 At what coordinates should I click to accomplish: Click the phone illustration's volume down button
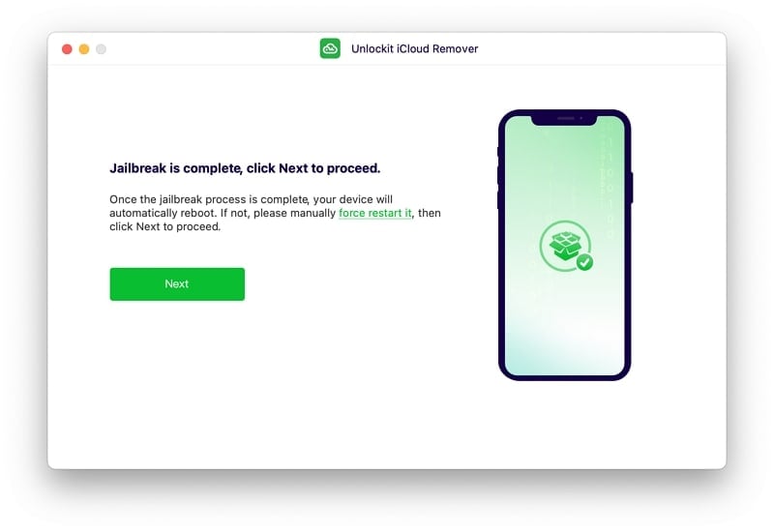pyautogui.click(x=498, y=199)
